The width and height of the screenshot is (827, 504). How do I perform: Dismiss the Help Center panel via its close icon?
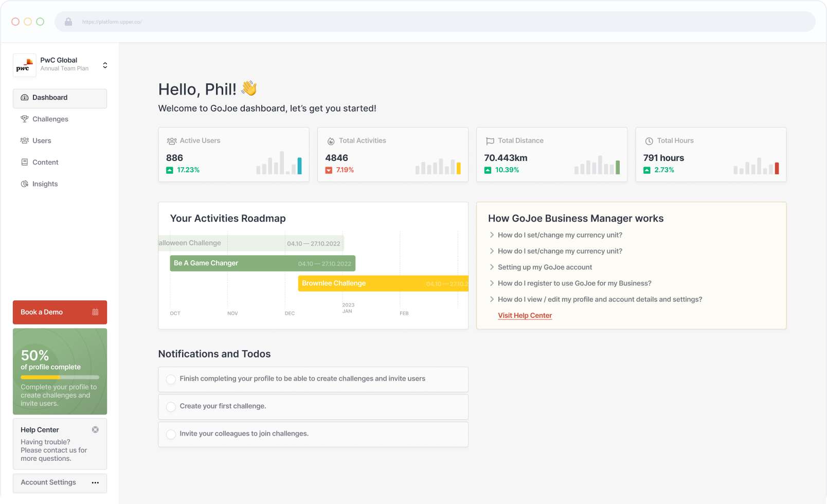(95, 429)
